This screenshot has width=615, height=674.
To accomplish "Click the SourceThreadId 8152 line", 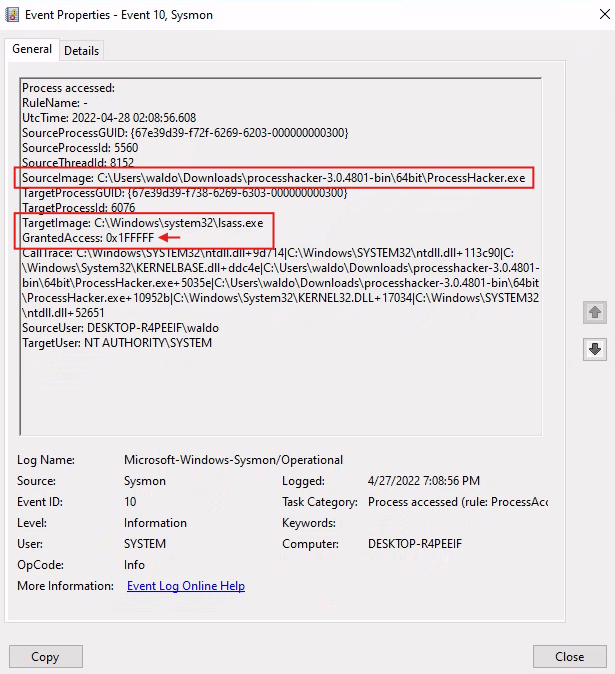I will pos(78,162).
